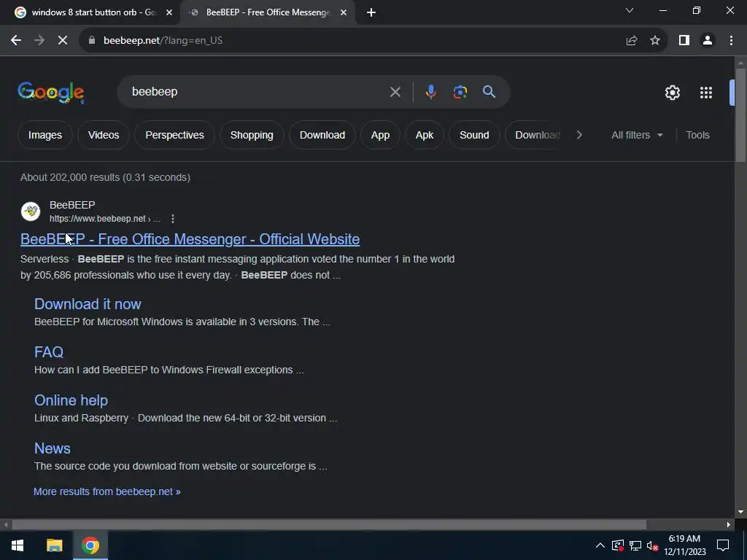Filter results by Images
Viewport: 747px width, 560px height.
pos(45,135)
